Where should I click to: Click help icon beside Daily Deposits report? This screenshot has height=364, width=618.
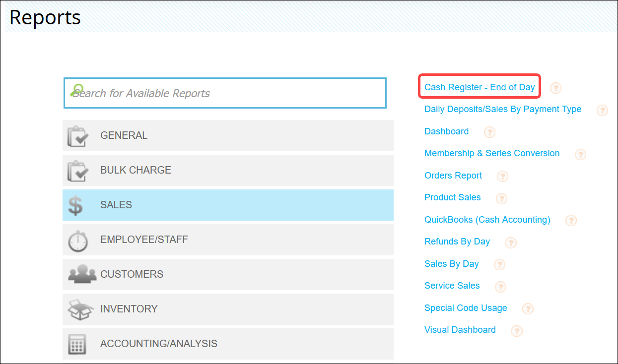tap(602, 110)
